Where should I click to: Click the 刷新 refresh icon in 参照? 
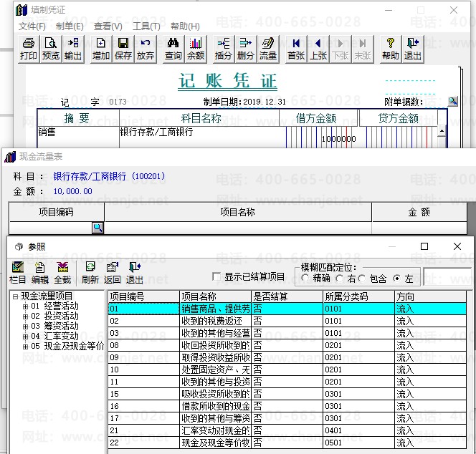[90, 273]
